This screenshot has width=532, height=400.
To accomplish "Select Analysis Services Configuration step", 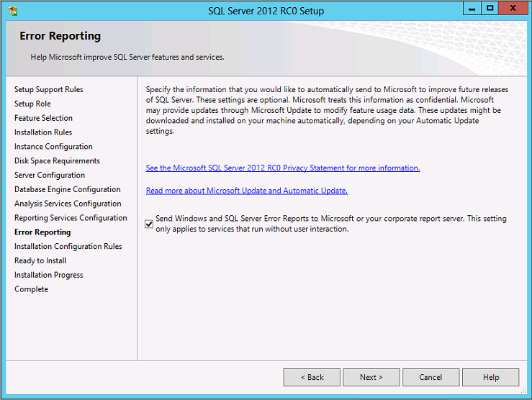I will click(68, 204).
